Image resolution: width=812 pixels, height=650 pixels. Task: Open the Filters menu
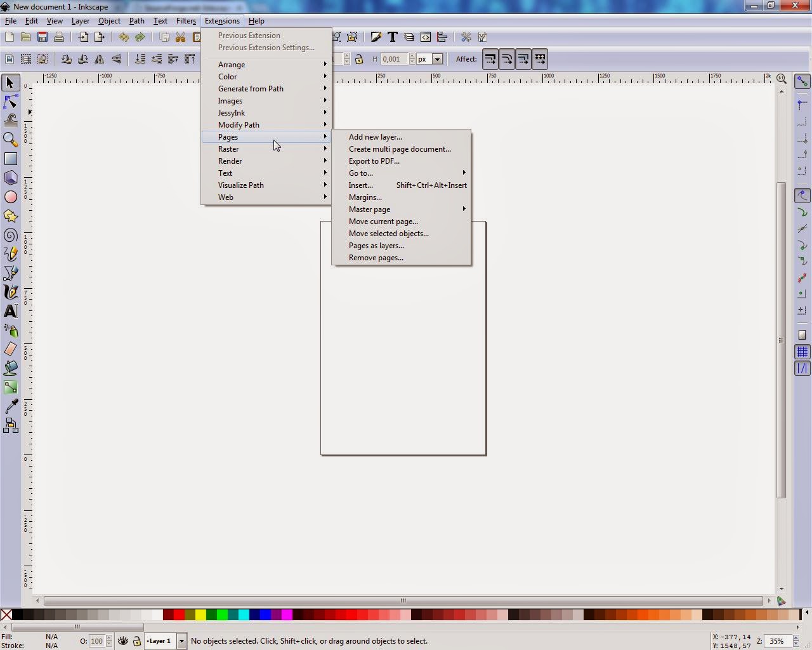pos(186,21)
